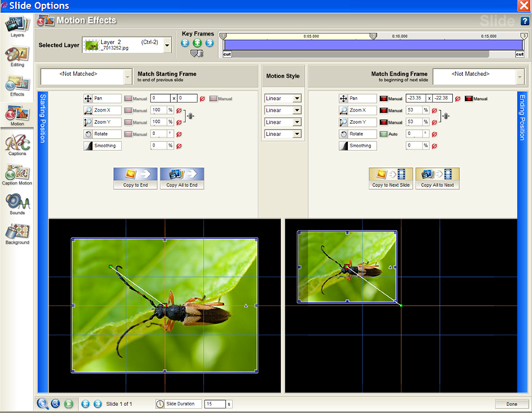The image size is (532, 413).
Task: Reset ending Rotate value
Action: click(x=435, y=134)
